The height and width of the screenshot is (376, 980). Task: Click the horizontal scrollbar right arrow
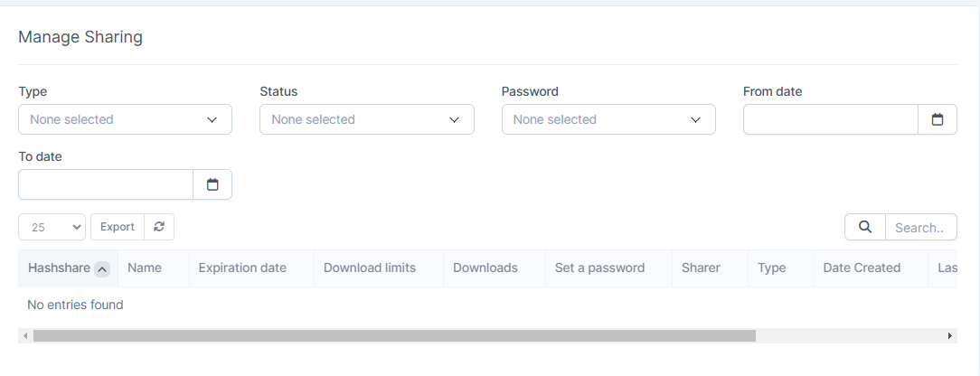pos(950,335)
